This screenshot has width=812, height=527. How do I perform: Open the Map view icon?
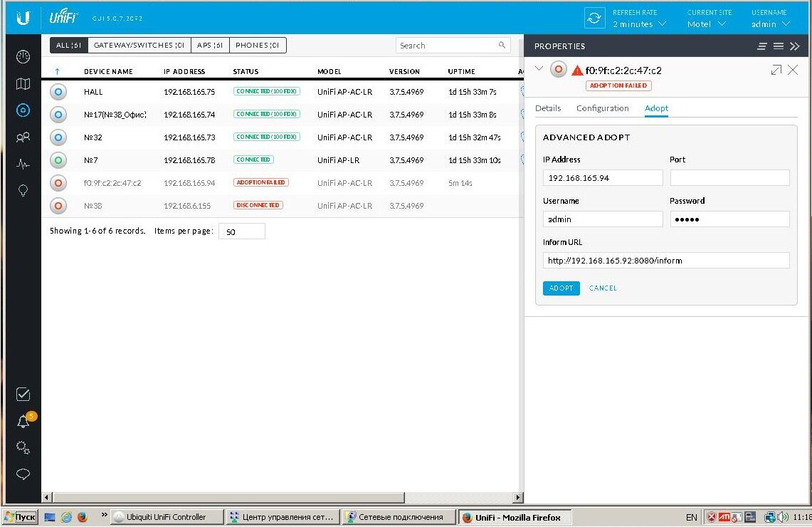(x=23, y=84)
